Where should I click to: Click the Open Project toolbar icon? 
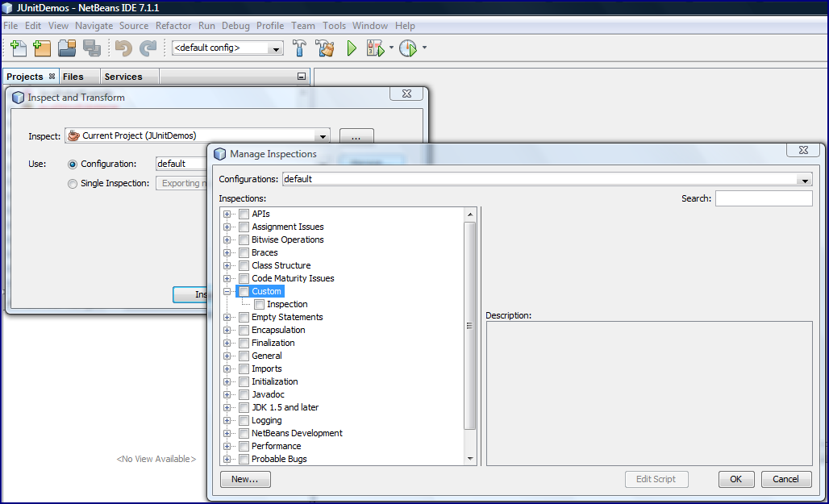(x=67, y=48)
